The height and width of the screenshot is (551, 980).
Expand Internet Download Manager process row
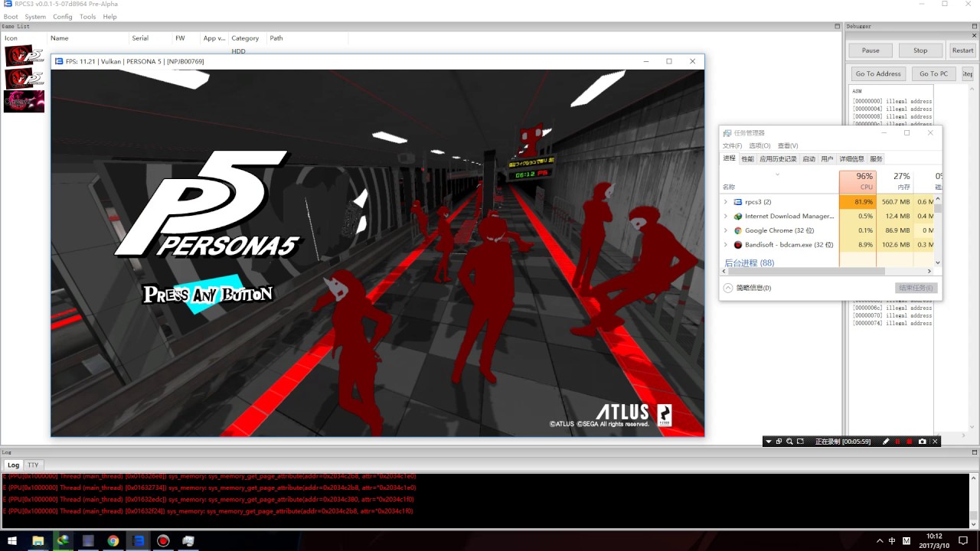(726, 217)
